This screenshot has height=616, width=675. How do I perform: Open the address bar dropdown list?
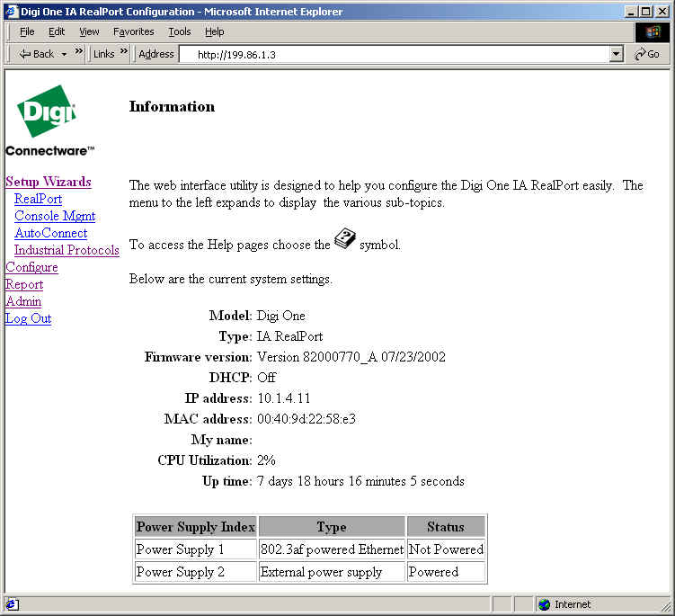click(616, 54)
